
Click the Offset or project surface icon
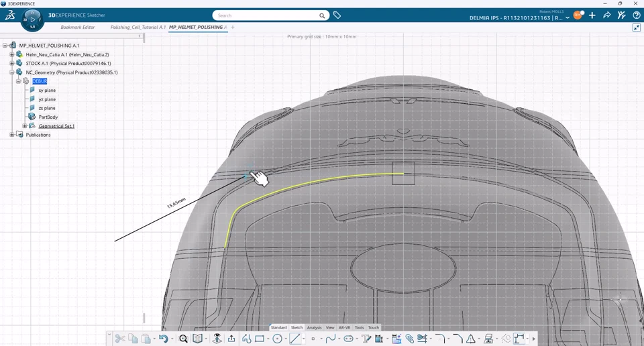[x=488, y=339]
